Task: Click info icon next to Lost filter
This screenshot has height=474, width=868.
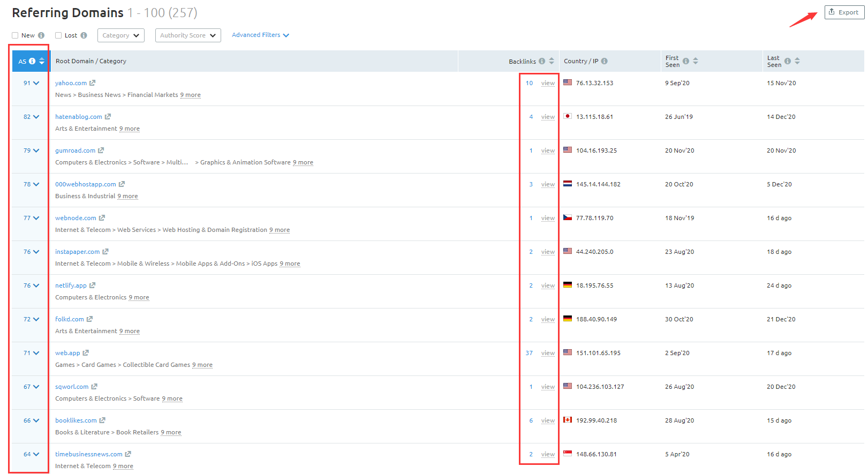Action: click(x=84, y=35)
